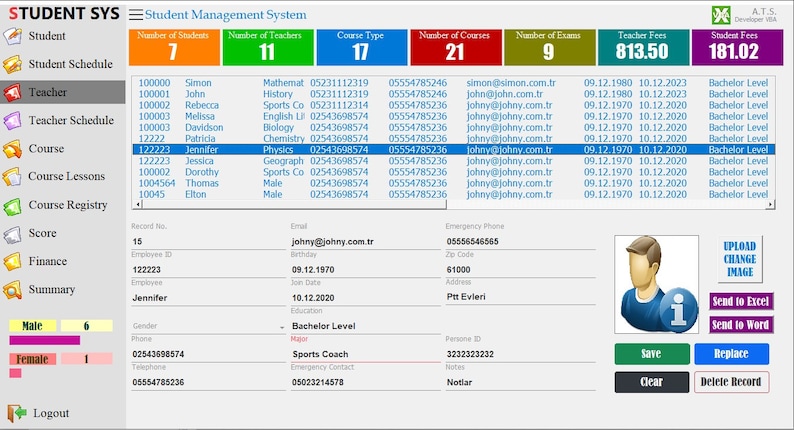This screenshot has width=794, height=430.
Task: Click the Employee ID field
Action: 208,269
